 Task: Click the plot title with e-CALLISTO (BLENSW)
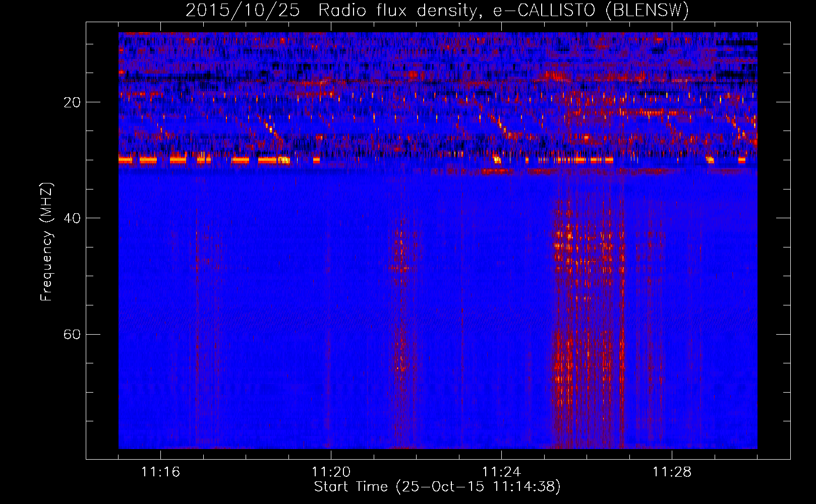click(x=437, y=10)
